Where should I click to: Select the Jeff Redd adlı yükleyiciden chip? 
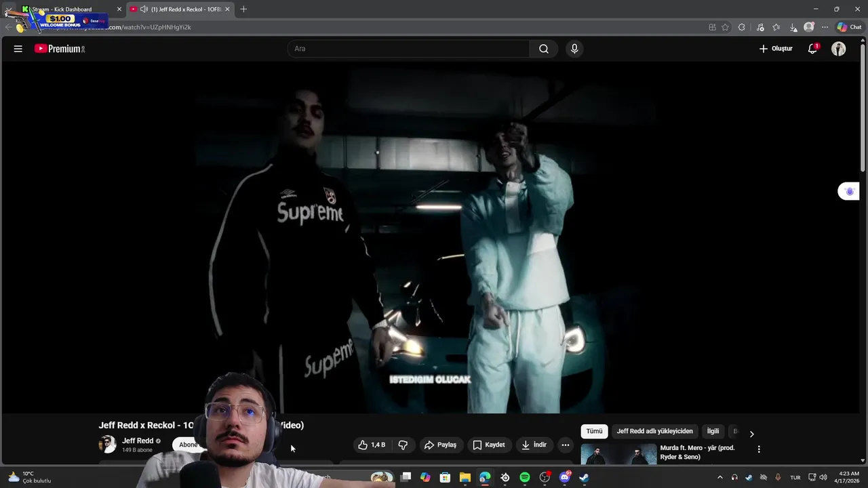coord(654,431)
